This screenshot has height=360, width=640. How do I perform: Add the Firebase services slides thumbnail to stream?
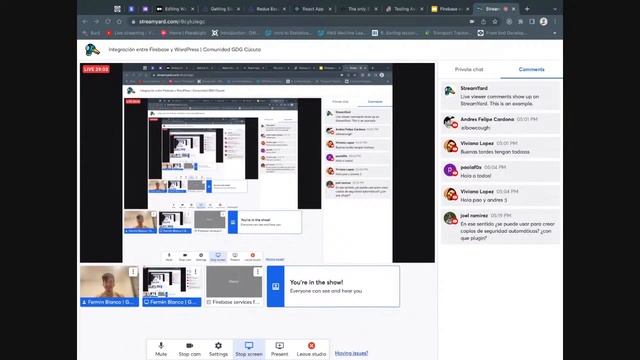tap(234, 286)
